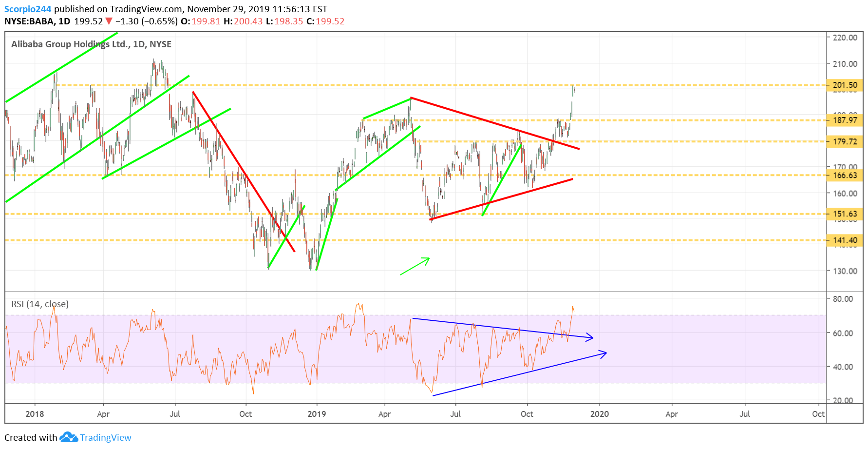Select the 141.40 price level label
Viewport: 868px width, 450px height.
tap(845, 240)
